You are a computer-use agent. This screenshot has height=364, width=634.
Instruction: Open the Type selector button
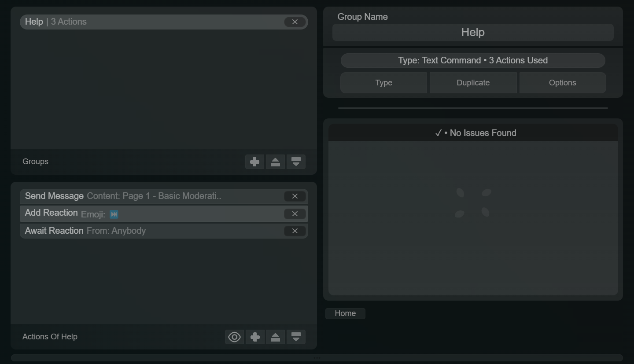pyautogui.click(x=383, y=83)
